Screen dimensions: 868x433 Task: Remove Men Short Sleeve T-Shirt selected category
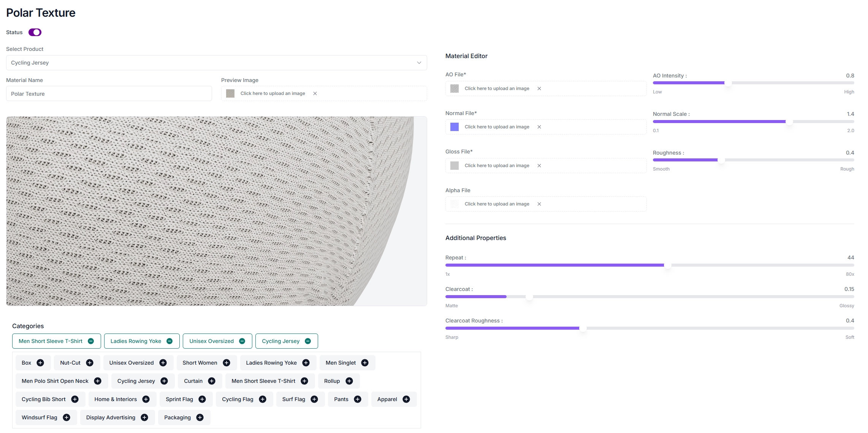(91, 341)
